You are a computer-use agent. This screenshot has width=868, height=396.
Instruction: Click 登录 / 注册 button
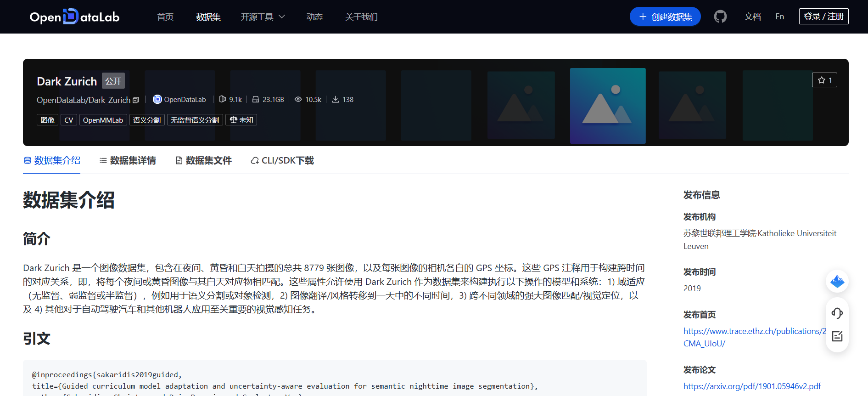pyautogui.click(x=824, y=17)
